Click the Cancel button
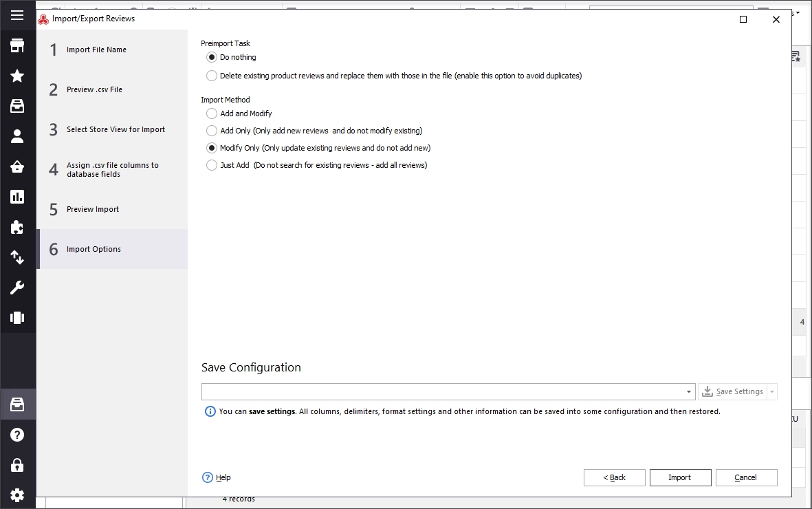Image resolution: width=812 pixels, height=509 pixels. (x=746, y=477)
